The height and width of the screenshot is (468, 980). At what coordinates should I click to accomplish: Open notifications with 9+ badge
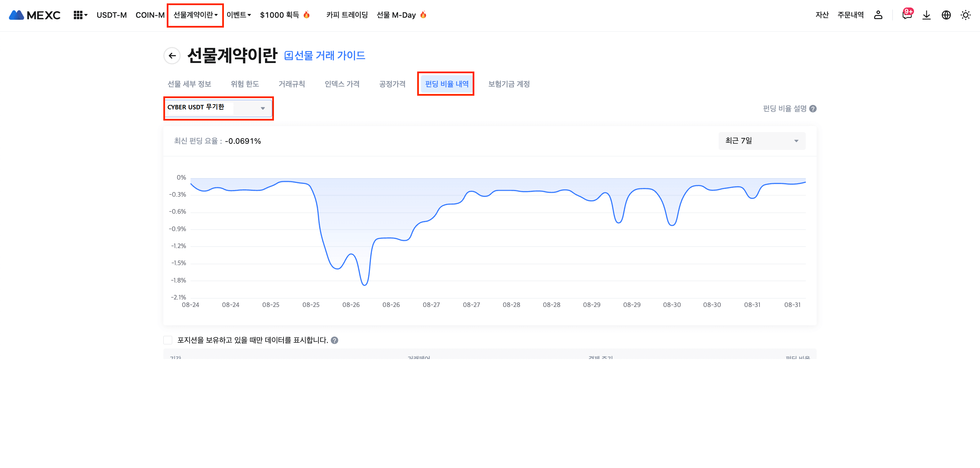(x=906, y=15)
